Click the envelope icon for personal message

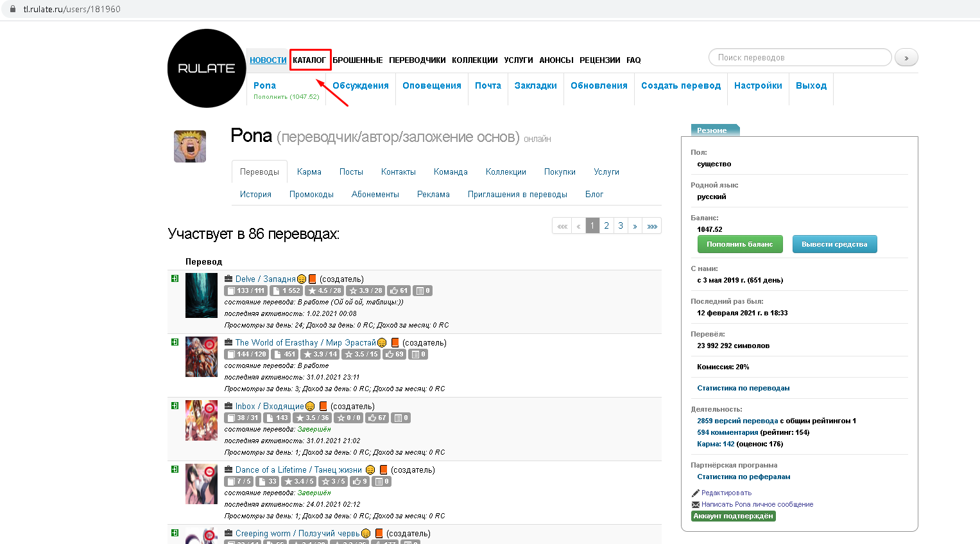click(696, 505)
